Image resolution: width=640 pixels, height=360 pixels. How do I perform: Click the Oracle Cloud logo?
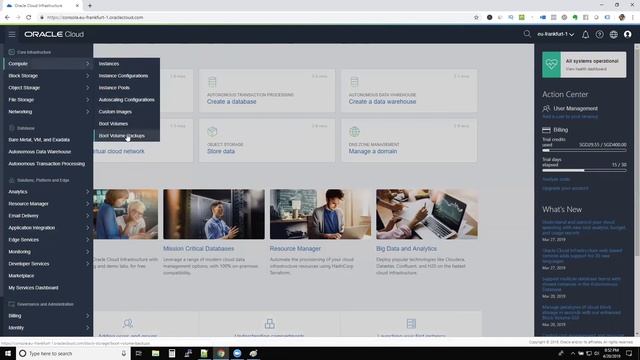click(54, 34)
